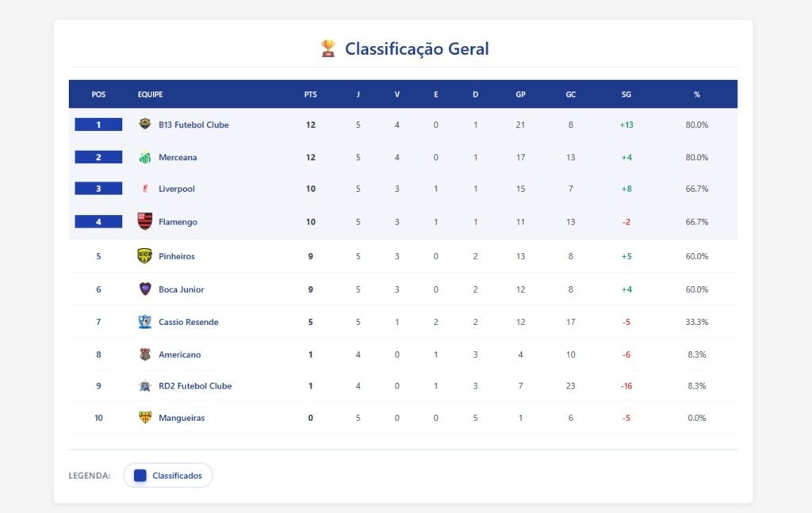Viewport: 812px width, 513px height.
Task: Click the RD2 Futebol Clube crest
Action: [144, 386]
